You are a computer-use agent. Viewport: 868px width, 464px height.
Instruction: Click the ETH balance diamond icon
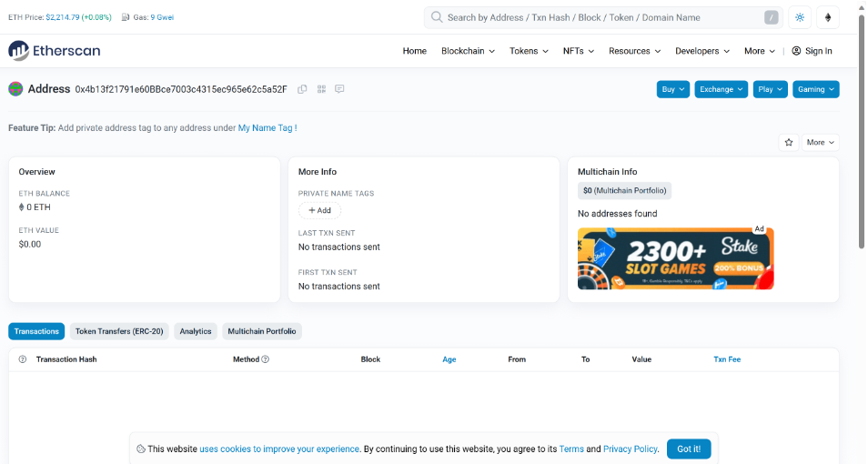(22, 207)
